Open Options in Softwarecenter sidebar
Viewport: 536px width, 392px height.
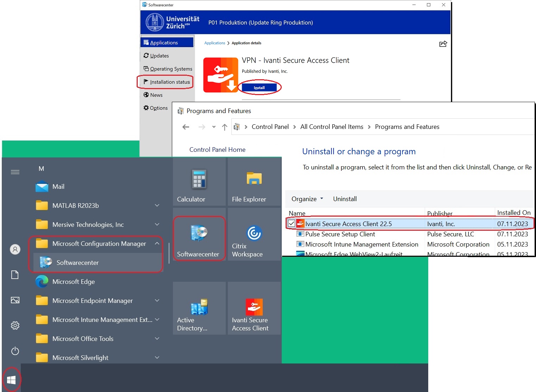coord(156,108)
